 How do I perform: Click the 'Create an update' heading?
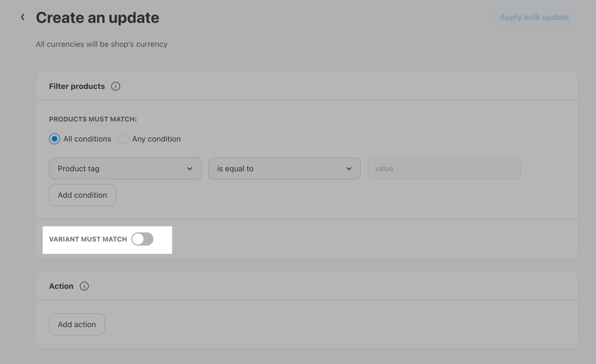(98, 18)
